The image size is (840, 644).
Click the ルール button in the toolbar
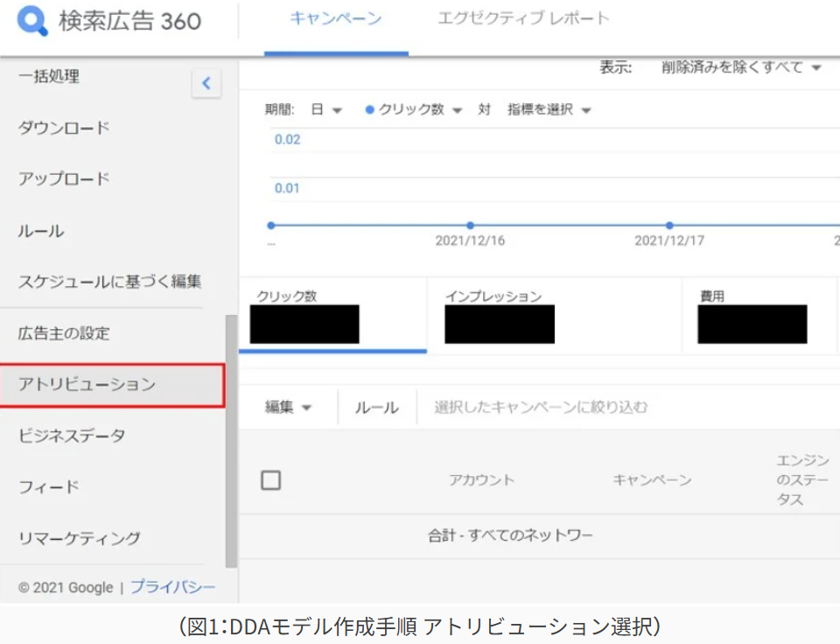tap(376, 407)
